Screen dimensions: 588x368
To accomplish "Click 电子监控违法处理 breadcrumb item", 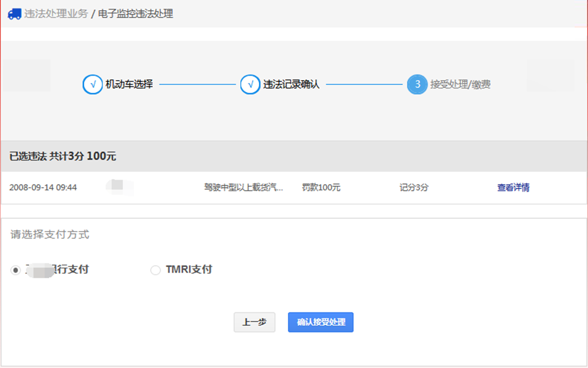I will (x=135, y=14).
